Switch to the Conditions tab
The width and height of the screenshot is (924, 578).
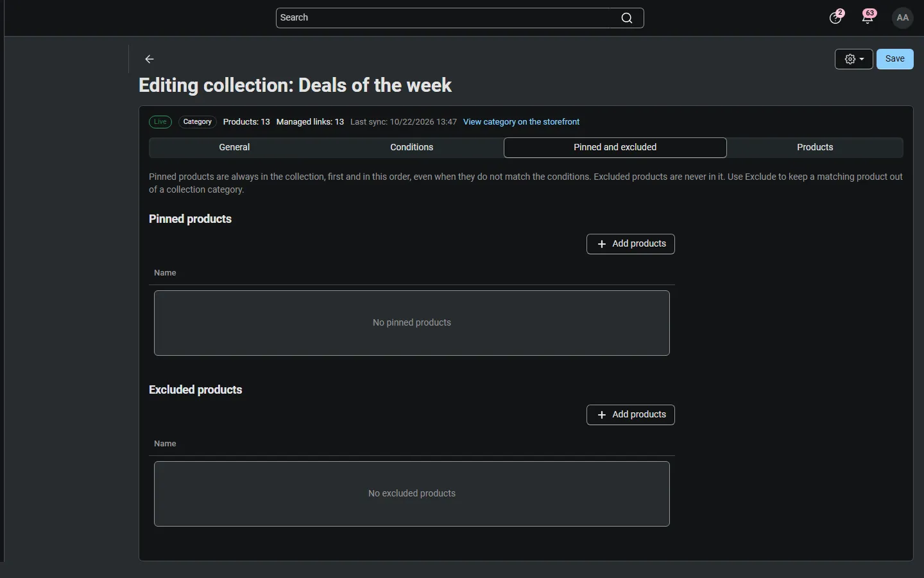[412, 148]
